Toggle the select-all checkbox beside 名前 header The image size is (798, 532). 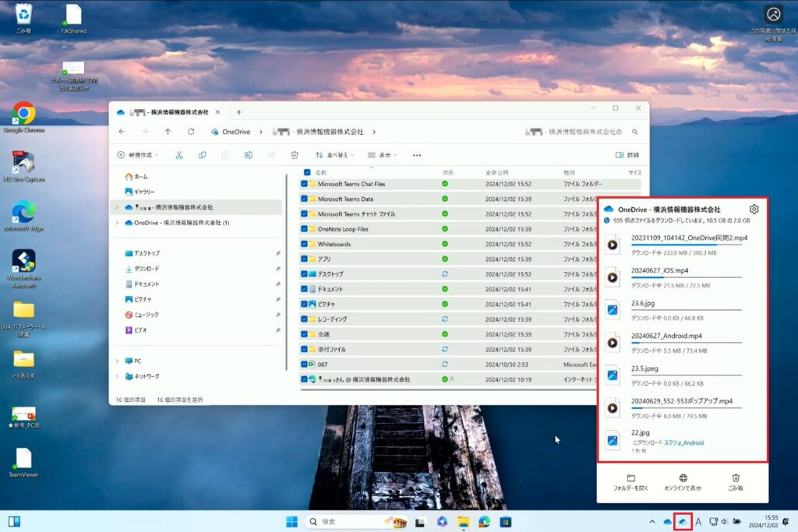coord(307,172)
